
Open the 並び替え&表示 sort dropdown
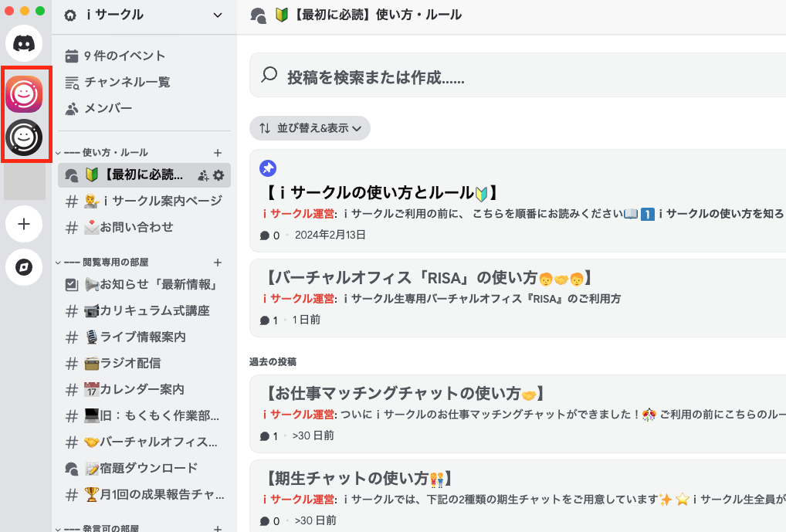(x=309, y=128)
